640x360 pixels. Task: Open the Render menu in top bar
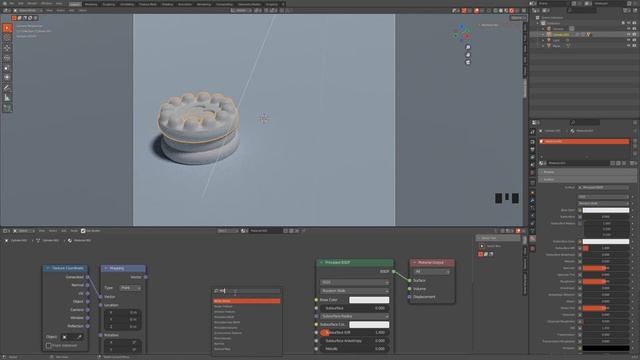tap(32, 4)
